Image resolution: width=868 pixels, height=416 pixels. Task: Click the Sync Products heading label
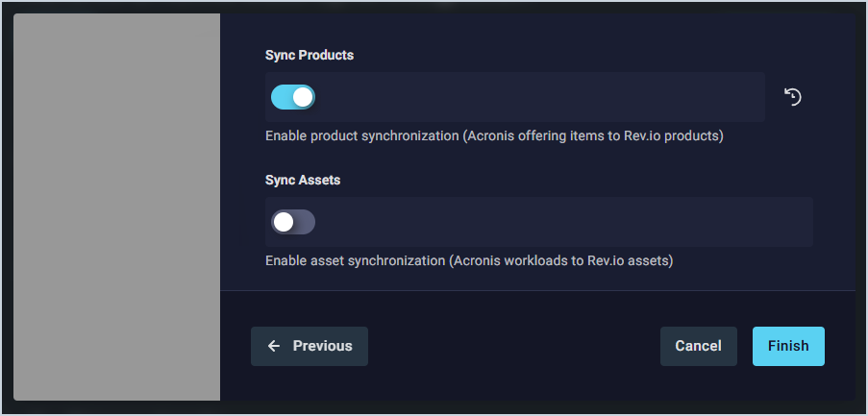point(310,55)
